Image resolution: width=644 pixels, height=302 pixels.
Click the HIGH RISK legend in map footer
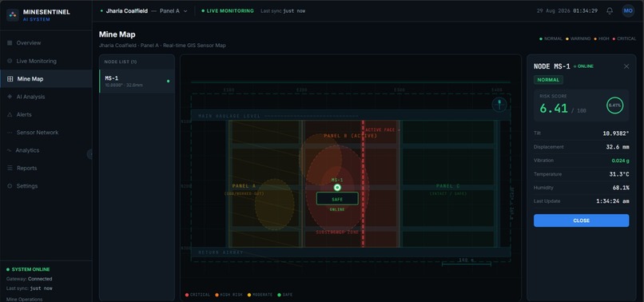(229, 295)
